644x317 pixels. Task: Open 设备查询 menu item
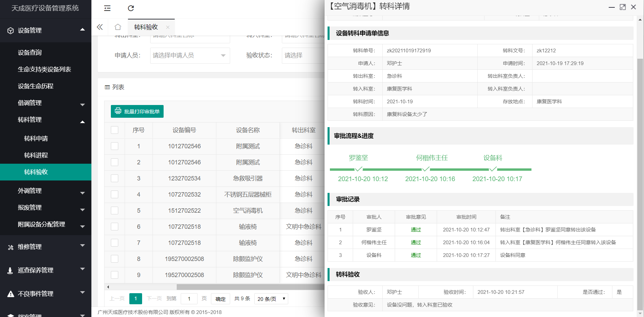(46, 53)
